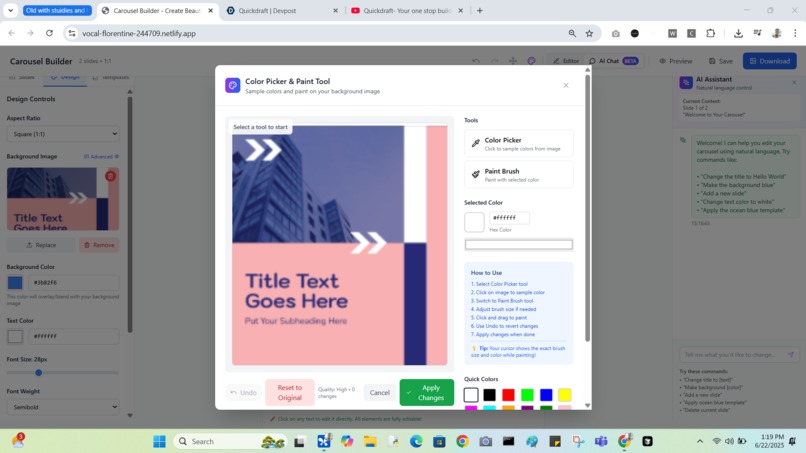The image size is (806, 453).
Task: Open the Preview mode
Action: pos(676,61)
